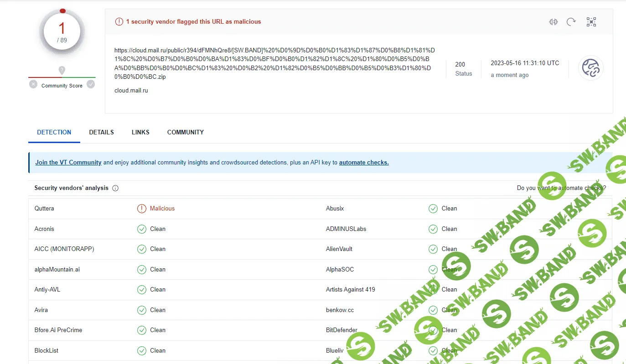
Task: Click the Quttera vendor name
Action: [x=44, y=209]
